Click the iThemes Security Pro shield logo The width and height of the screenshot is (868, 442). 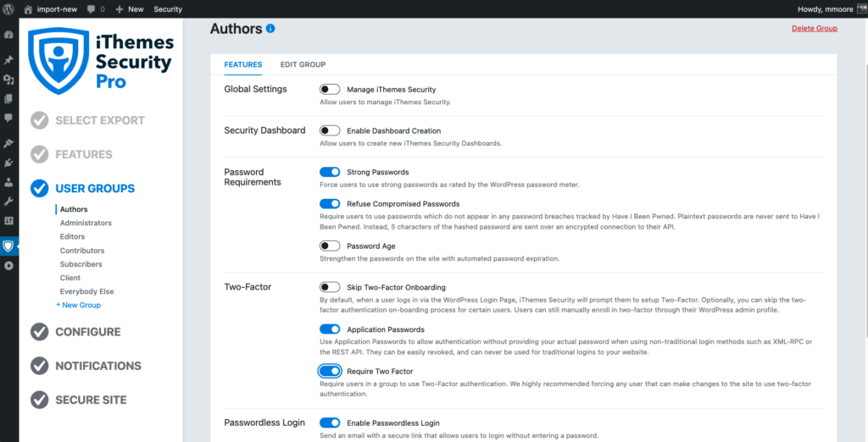(58, 61)
